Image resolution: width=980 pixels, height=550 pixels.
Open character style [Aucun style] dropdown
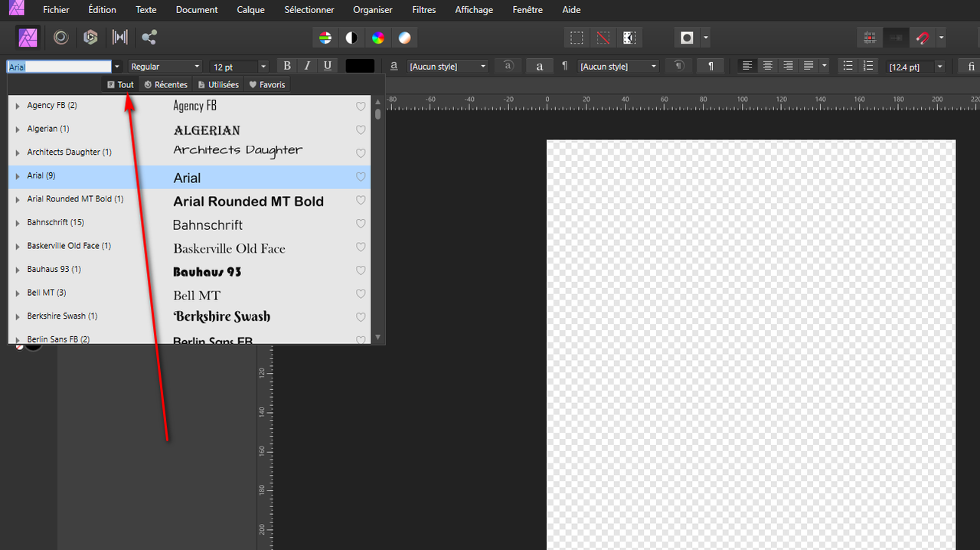pos(448,67)
